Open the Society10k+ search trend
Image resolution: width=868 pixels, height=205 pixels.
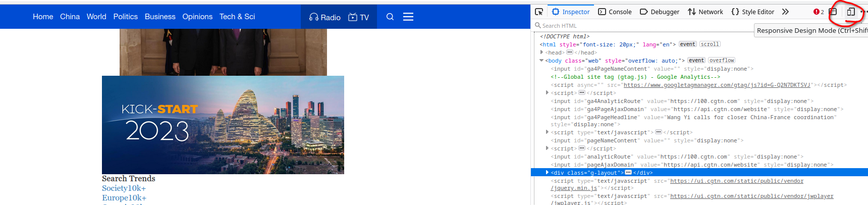124,188
